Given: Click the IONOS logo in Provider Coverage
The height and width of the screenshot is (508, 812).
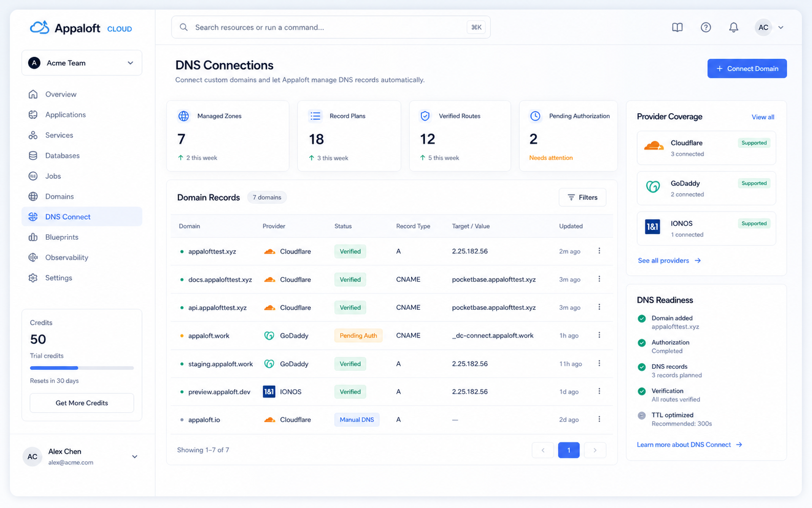Looking at the screenshot, I should pyautogui.click(x=652, y=226).
